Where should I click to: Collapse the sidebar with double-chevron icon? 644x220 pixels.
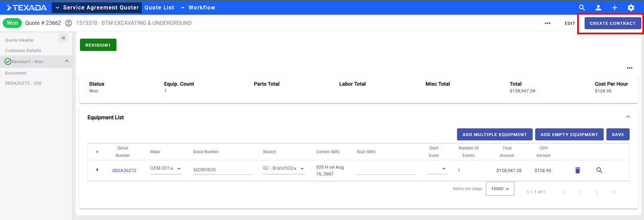(63, 38)
